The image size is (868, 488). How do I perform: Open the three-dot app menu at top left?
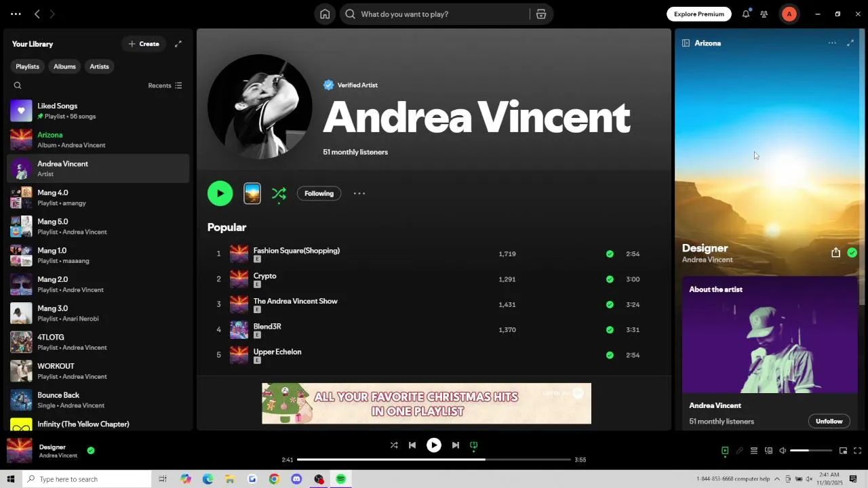[16, 14]
